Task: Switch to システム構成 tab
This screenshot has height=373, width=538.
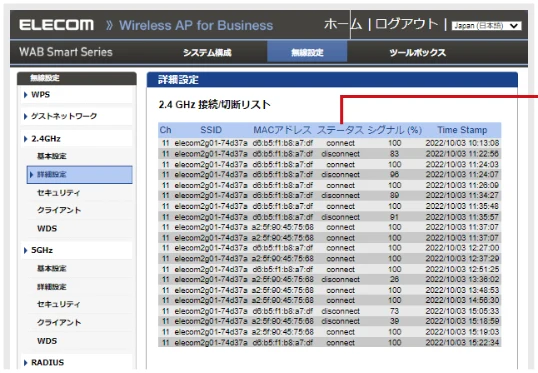Action: click(x=207, y=53)
